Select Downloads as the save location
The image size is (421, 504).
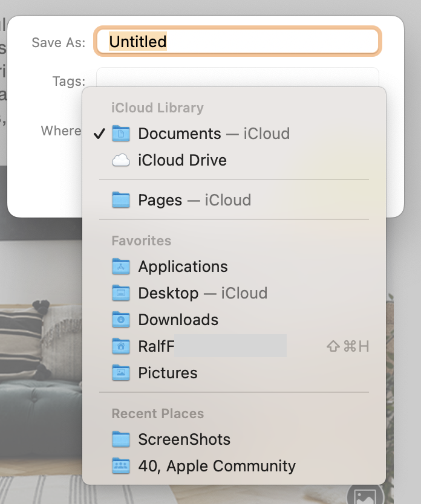(178, 320)
